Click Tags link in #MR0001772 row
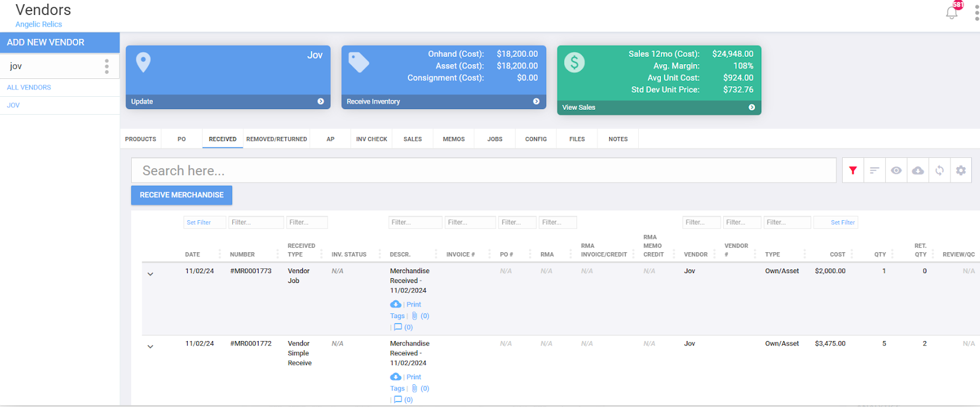 (x=397, y=388)
